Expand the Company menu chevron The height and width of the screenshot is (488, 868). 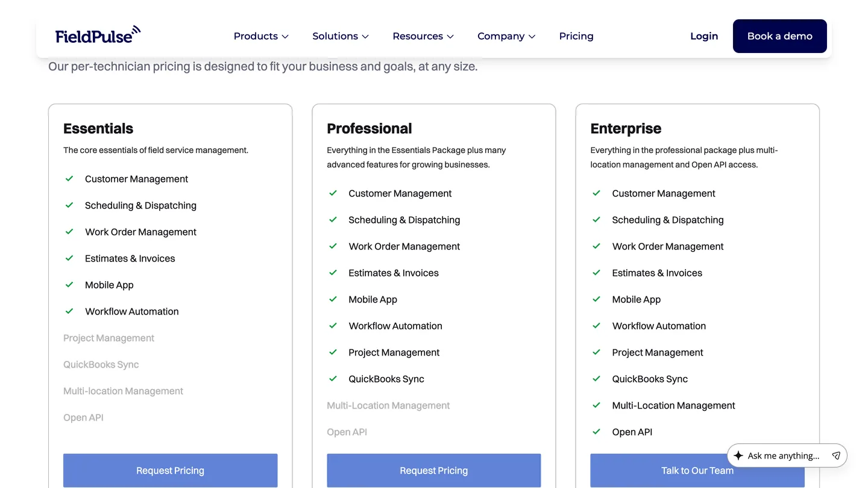coord(532,37)
